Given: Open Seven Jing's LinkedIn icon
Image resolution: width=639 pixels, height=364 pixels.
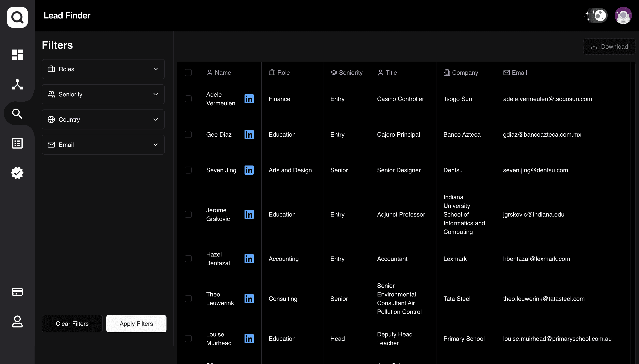Looking at the screenshot, I should [249, 170].
